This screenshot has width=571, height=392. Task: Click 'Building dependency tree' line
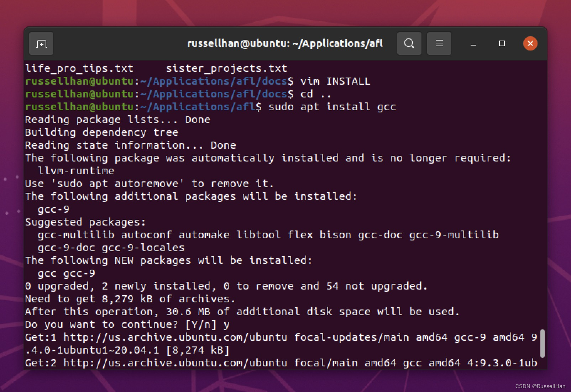coord(101,132)
